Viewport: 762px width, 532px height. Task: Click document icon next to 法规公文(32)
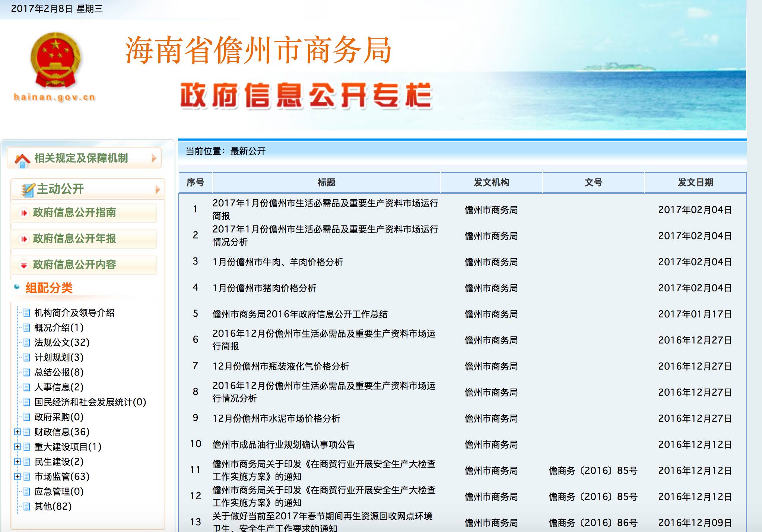(x=26, y=342)
